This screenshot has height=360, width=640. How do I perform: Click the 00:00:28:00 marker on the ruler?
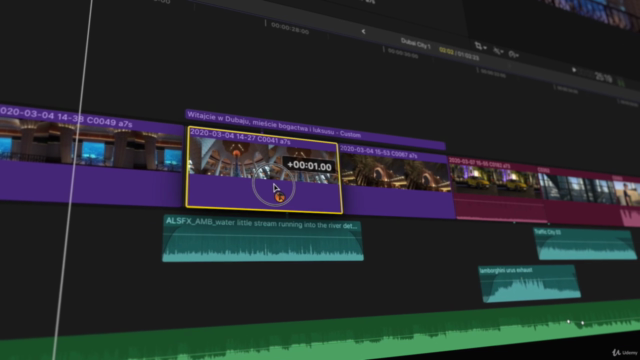pos(290,28)
